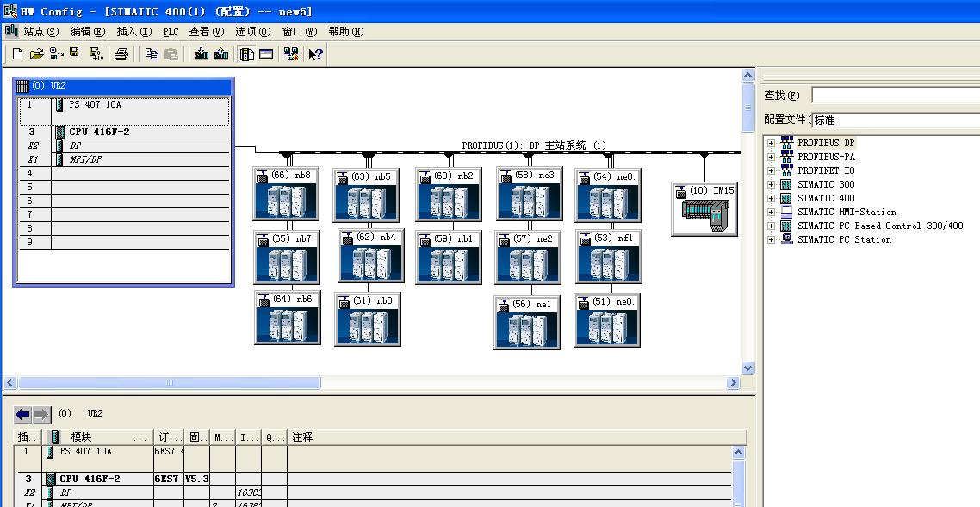The width and height of the screenshot is (980, 507).
Task: Select the (57) ne2 drive slave
Action: [528, 257]
